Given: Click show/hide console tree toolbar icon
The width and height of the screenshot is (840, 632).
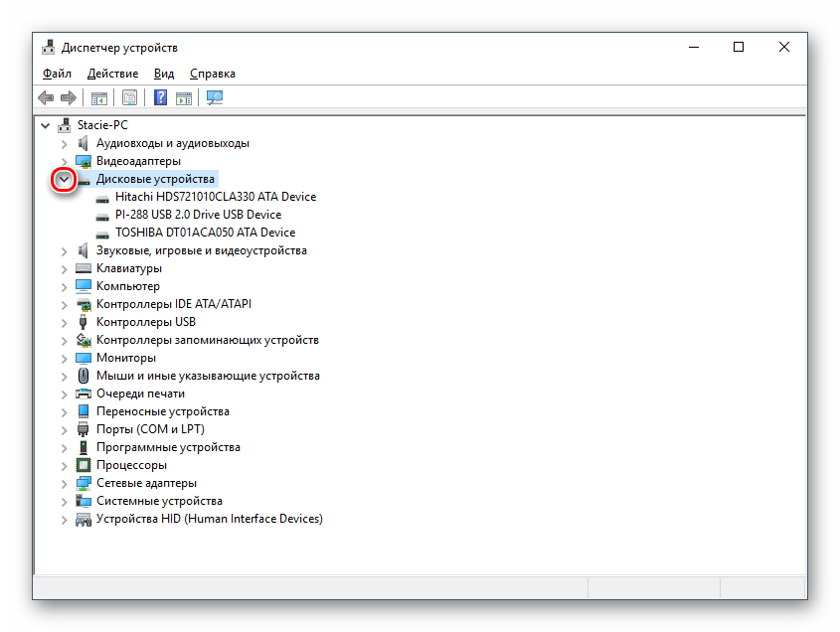Looking at the screenshot, I should click(99, 97).
